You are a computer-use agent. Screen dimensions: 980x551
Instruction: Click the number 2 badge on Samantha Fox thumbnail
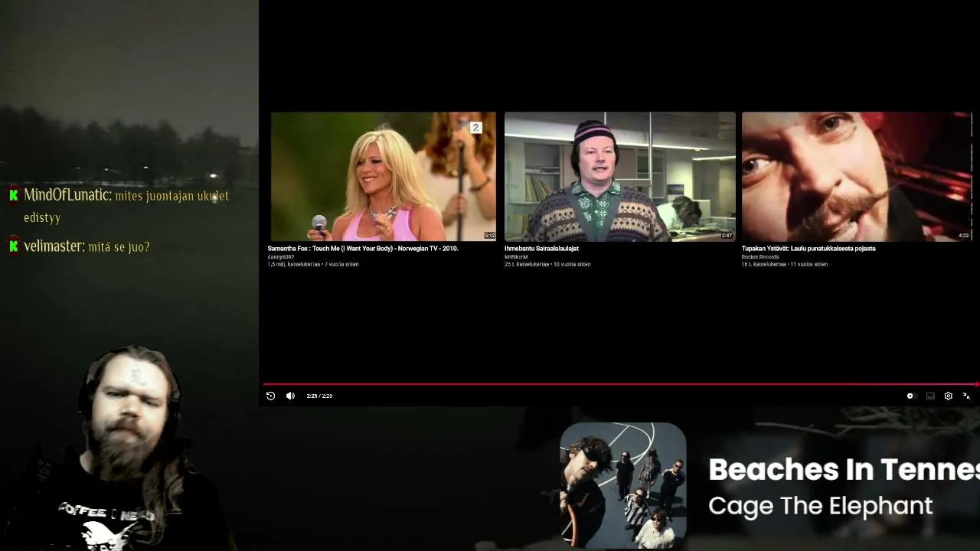[x=475, y=128]
